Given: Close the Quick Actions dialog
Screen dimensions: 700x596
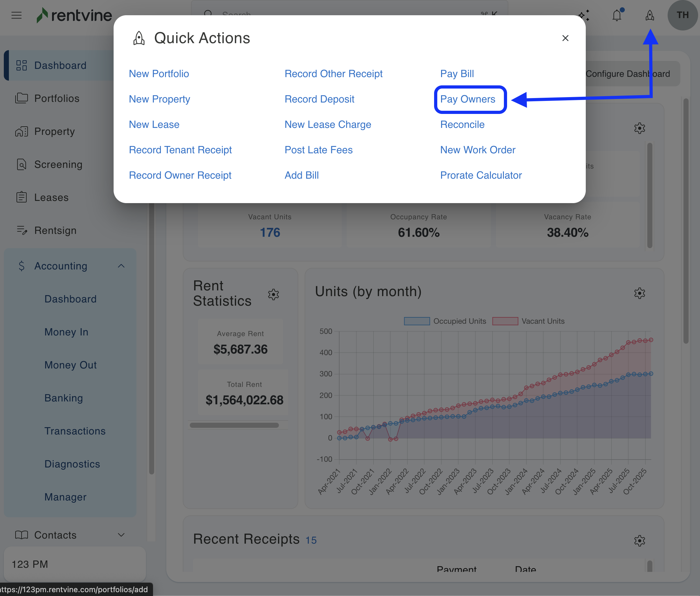Looking at the screenshot, I should point(565,38).
